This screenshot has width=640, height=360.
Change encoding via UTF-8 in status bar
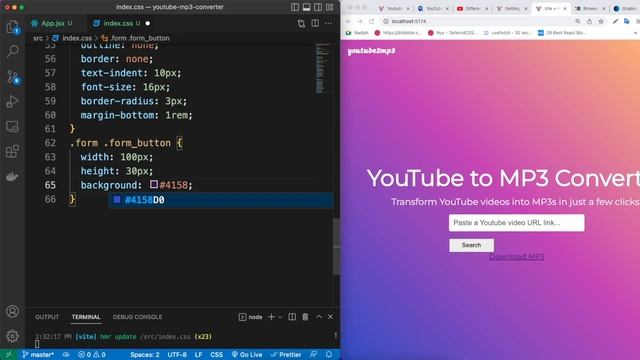click(x=177, y=354)
